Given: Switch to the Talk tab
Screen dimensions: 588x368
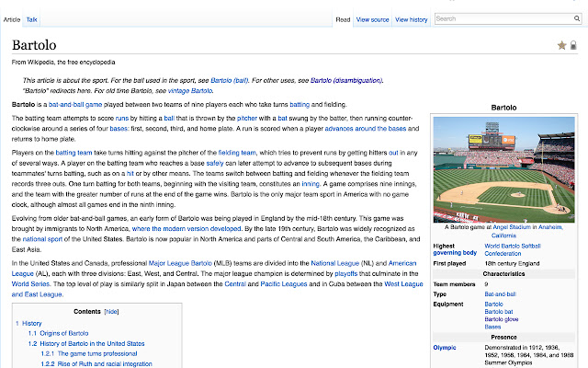Looking at the screenshot, I should (32, 19).
